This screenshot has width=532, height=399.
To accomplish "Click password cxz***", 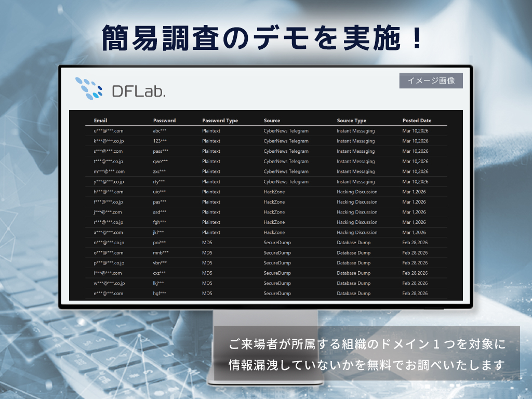I will click(x=159, y=273).
